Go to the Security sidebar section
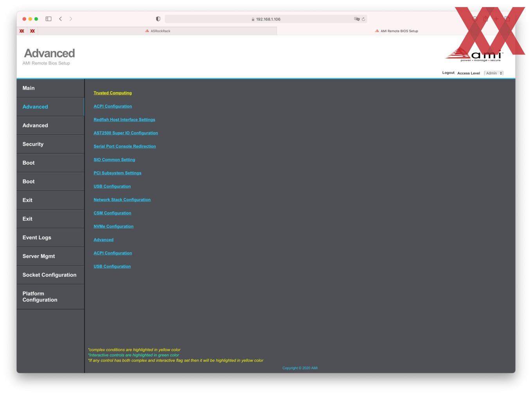This screenshot has height=395, width=532. click(x=50, y=144)
